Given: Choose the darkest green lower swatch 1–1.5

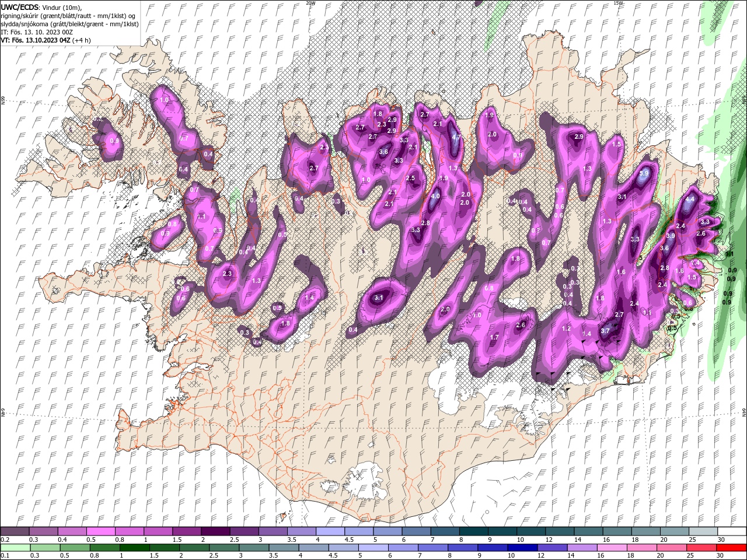Looking at the screenshot, I should click(135, 548).
